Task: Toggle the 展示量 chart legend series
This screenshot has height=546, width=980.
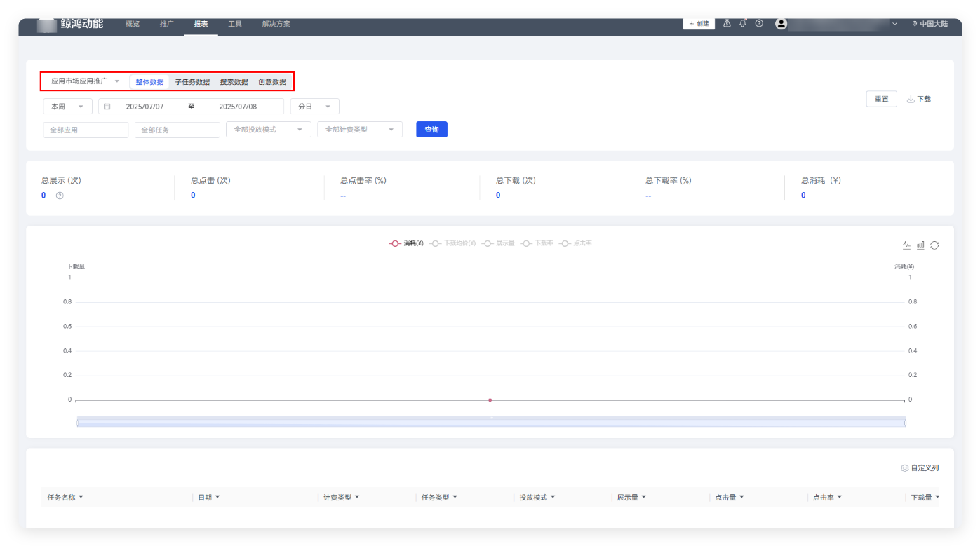Action: tap(498, 243)
